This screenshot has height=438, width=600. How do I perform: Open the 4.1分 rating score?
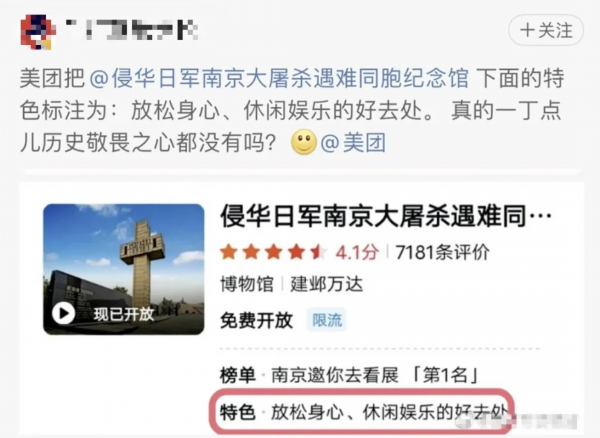[x=357, y=252]
